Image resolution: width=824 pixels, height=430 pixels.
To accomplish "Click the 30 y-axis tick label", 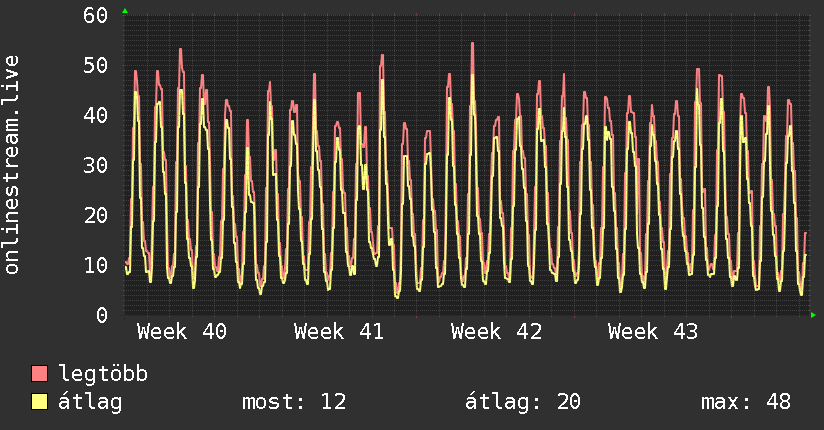I will point(95,165).
